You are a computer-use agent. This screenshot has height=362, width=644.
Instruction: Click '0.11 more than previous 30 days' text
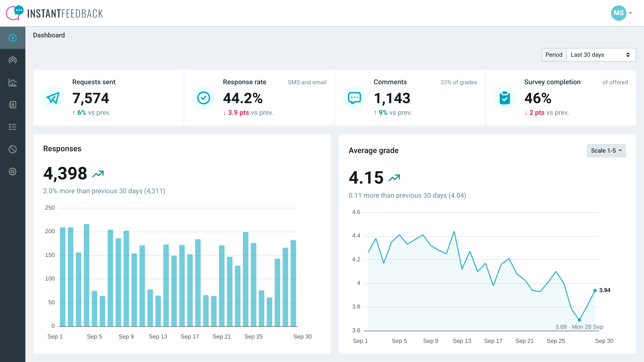[x=408, y=195]
